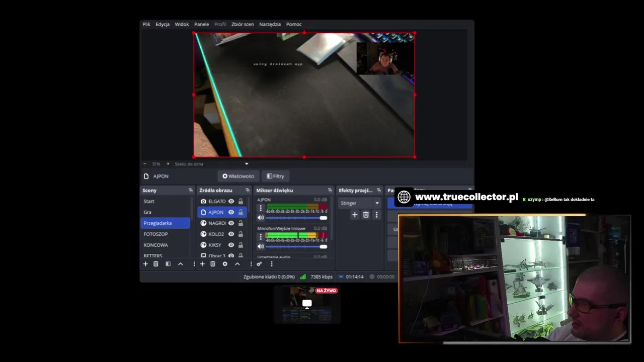Add a new scene with plus icon in Sceny

coord(145,264)
